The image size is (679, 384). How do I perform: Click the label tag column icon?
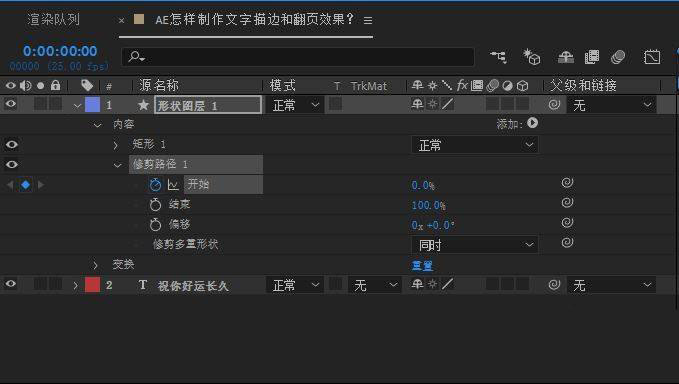87,85
